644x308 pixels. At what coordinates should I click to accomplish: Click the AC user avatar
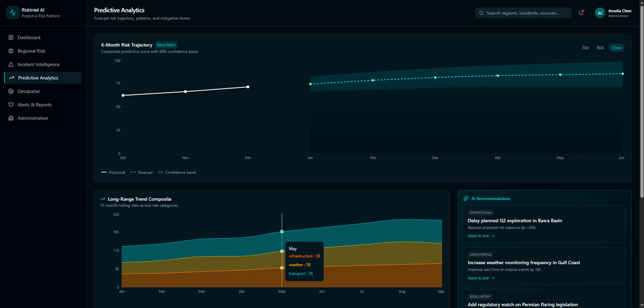click(x=600, y=13)
